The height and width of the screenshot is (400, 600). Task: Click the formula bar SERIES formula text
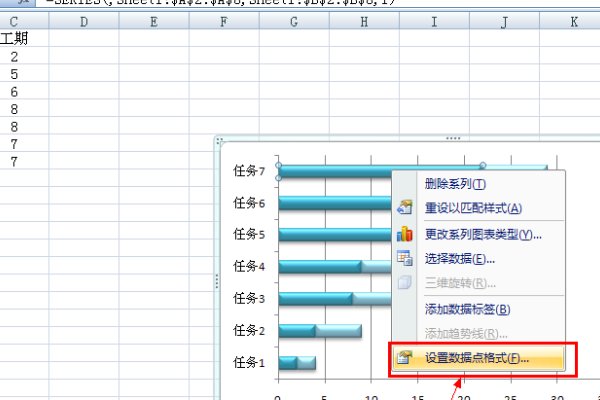[x=220, y=2]
